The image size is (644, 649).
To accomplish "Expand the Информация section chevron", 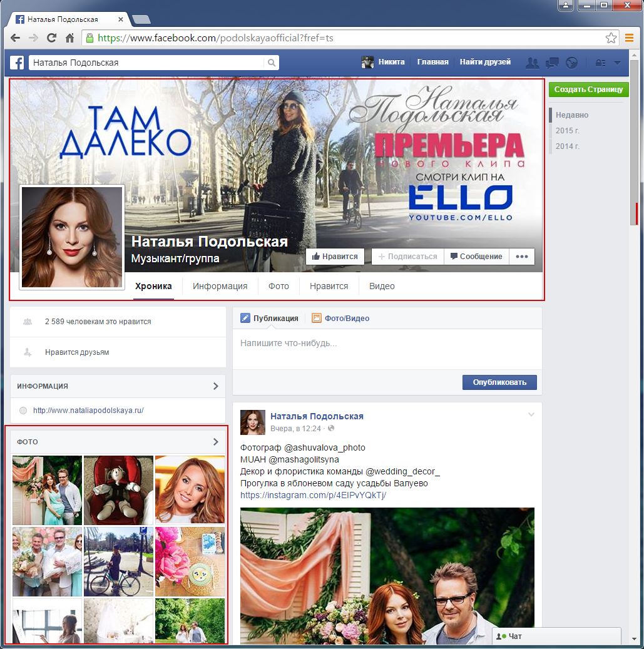I will coord(215,386).
